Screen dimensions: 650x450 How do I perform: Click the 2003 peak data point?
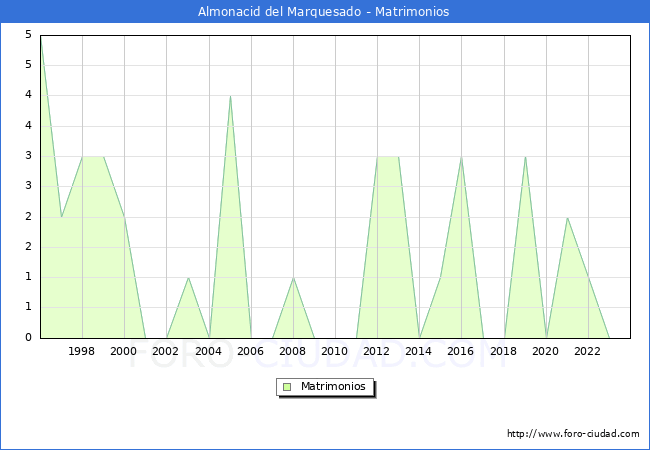[188, 278]
